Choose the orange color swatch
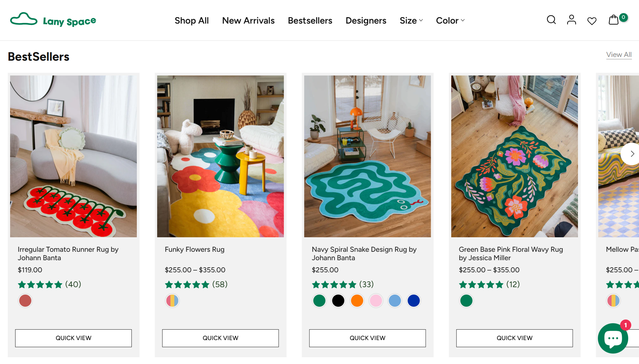The image size is (639, 364). [357, 301]
